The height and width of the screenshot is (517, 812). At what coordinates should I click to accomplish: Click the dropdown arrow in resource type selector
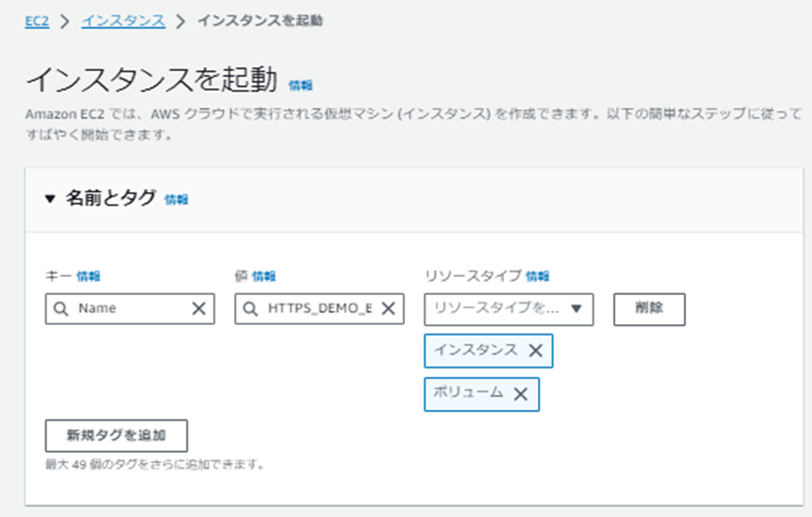[x=576, y=309]
